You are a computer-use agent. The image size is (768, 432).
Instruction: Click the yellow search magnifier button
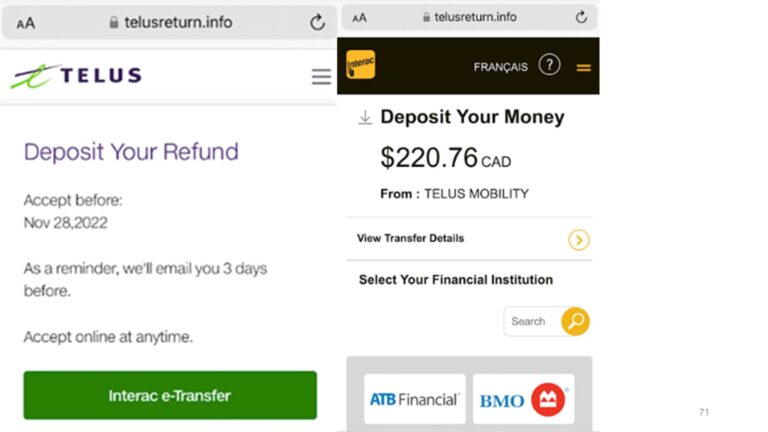click(x=576, y=321)
